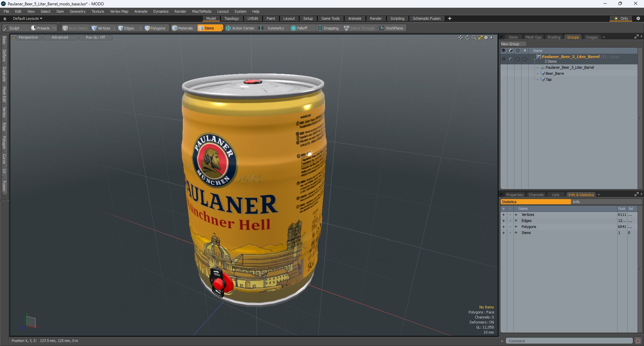Click the Info button
Screen dimensions: 644x346
click(x=607, y=202)
